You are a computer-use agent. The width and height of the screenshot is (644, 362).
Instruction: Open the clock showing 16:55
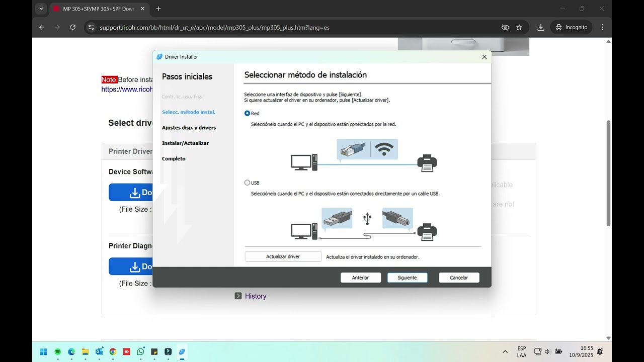[x=581, y=351]
